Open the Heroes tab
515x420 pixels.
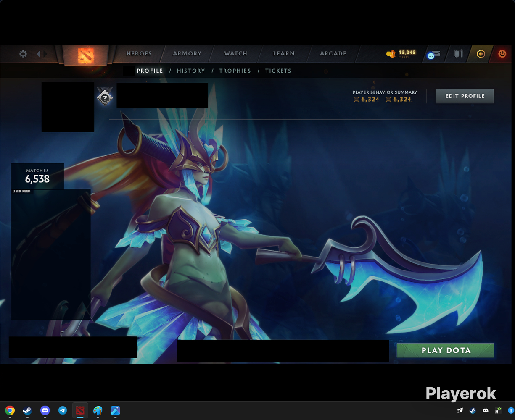coord(139,54)
